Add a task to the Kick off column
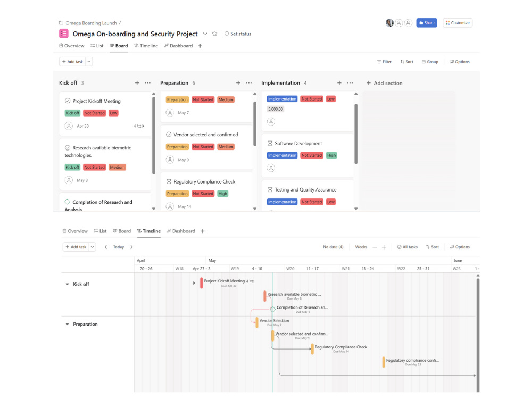Viewport: 532px width, 399px height. 137,83
